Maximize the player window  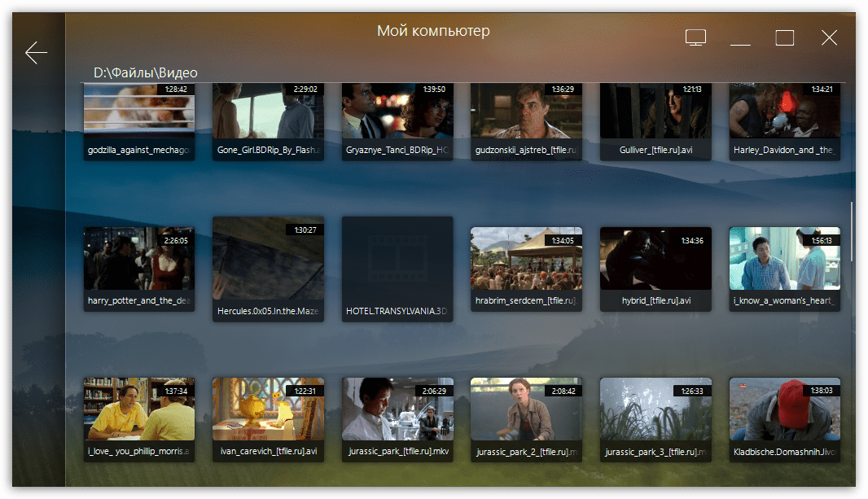coord(784,37)
